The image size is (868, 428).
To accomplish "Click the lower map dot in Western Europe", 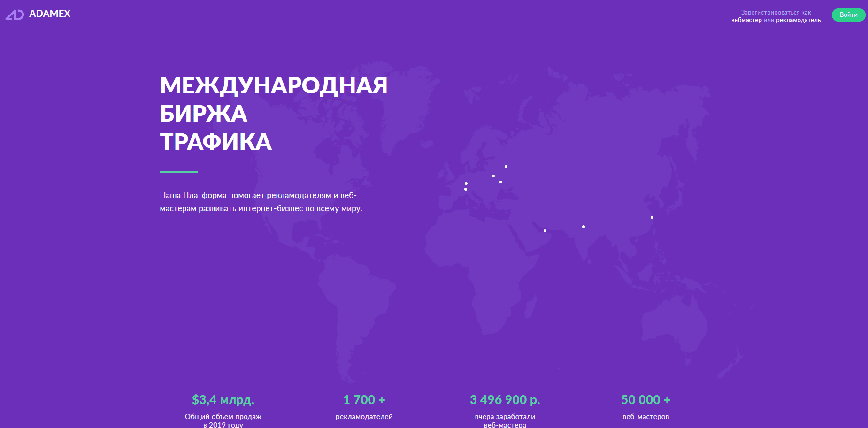I will [x=466, y=189].
